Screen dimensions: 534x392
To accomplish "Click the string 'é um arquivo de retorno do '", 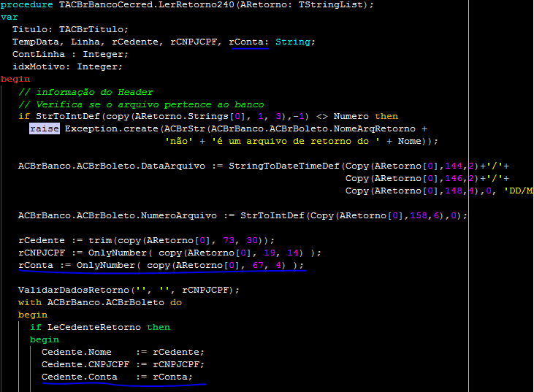I will 296,141.
